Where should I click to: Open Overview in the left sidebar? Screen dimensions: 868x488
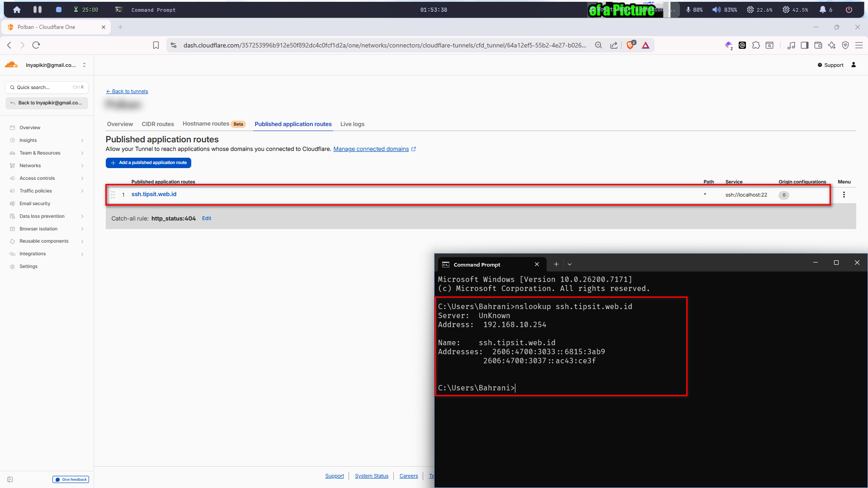tap(30, 128)
